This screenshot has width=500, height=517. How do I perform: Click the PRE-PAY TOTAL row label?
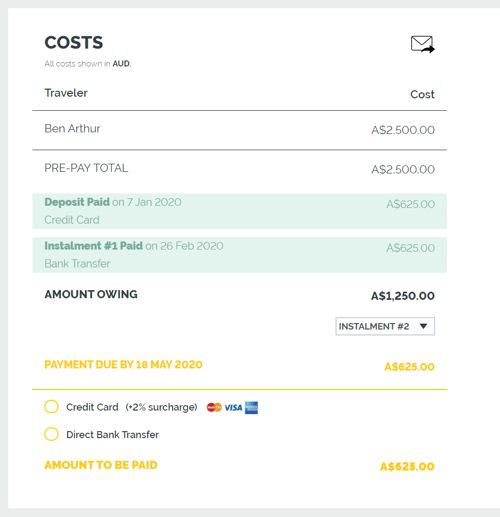point(86,168)
